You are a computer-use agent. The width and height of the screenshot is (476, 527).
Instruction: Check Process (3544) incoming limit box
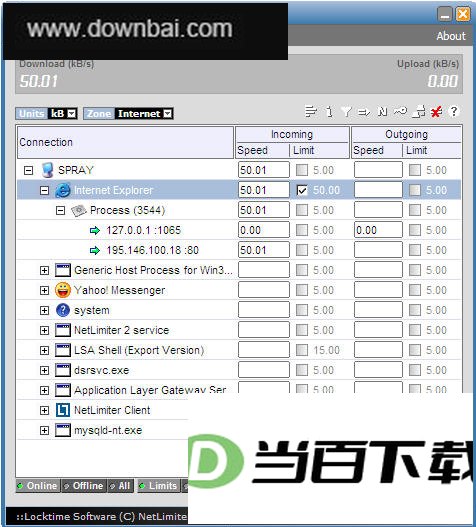[x=302, y=210]
